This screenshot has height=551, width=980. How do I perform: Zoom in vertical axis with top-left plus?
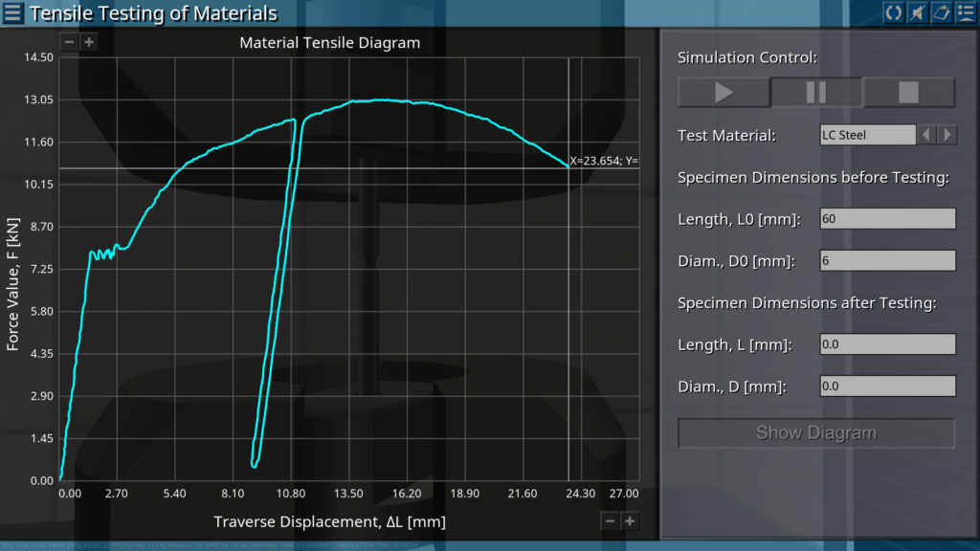pyautogui.click(x=89, y=42)
